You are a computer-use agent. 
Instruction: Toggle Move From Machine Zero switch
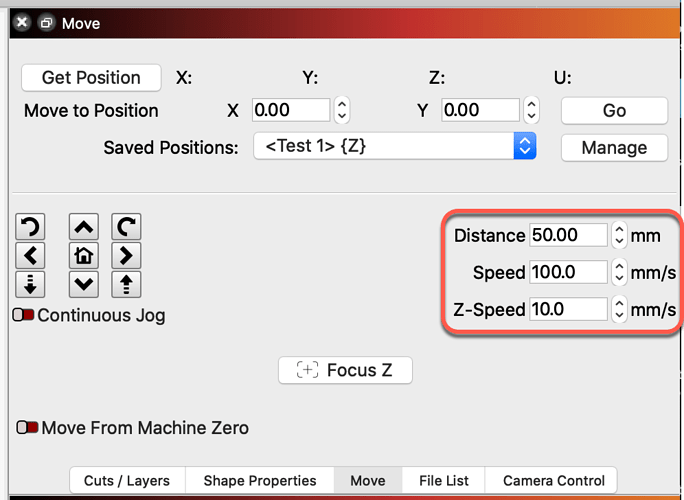tap(28, 427)
